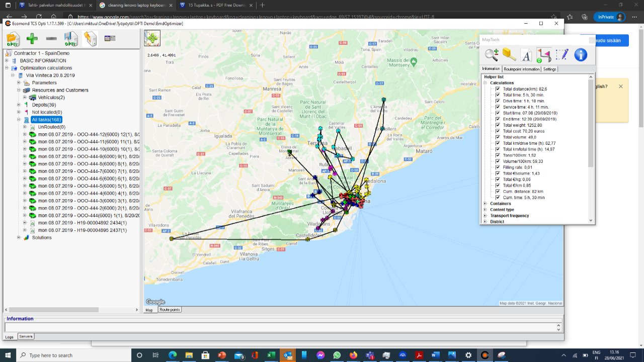Image resolution: width=644 pixels, height=362 pixels.
Task: Select MapTools route flag tool
Action: (x=544, y=55)
